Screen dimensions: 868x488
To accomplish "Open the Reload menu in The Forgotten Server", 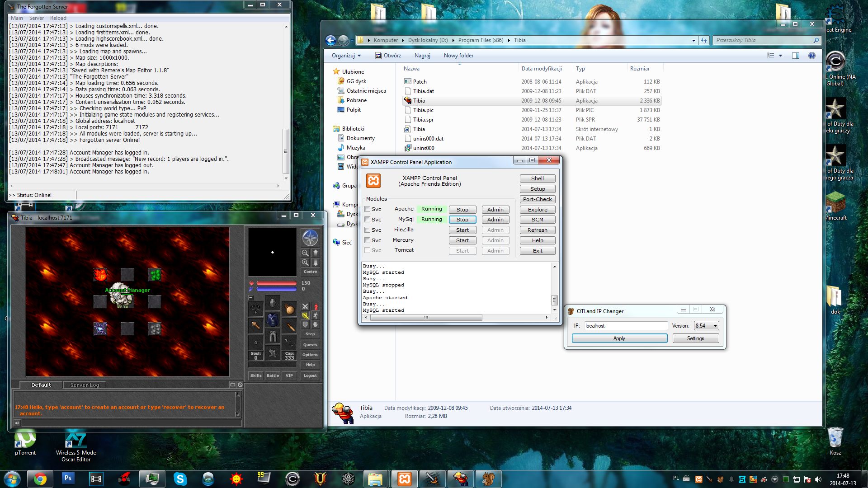I will [58, 18].
